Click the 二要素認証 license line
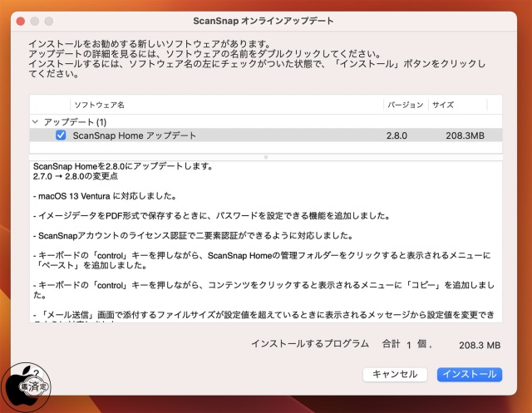 point(194,236)
